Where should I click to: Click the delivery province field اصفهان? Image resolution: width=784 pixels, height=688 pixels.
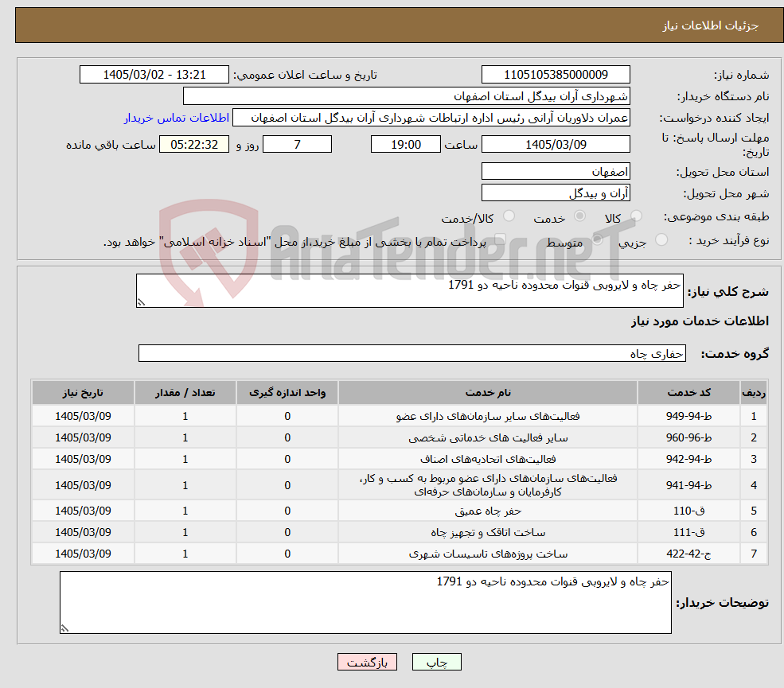pyautogui.click(x=556, y=171)
